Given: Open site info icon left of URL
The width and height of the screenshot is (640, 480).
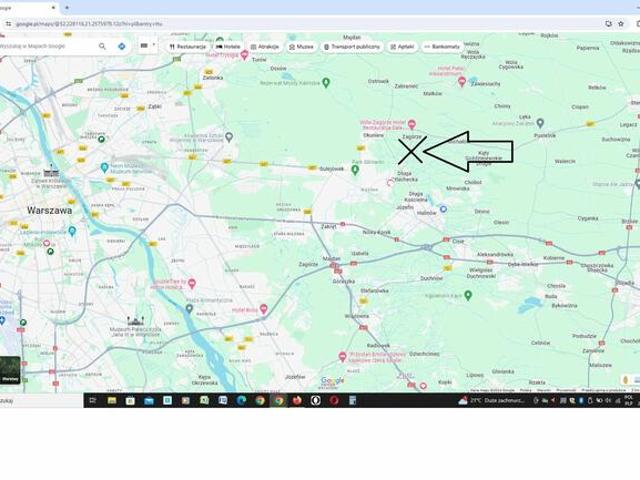Looking at the screenshot, I should 8,24.
